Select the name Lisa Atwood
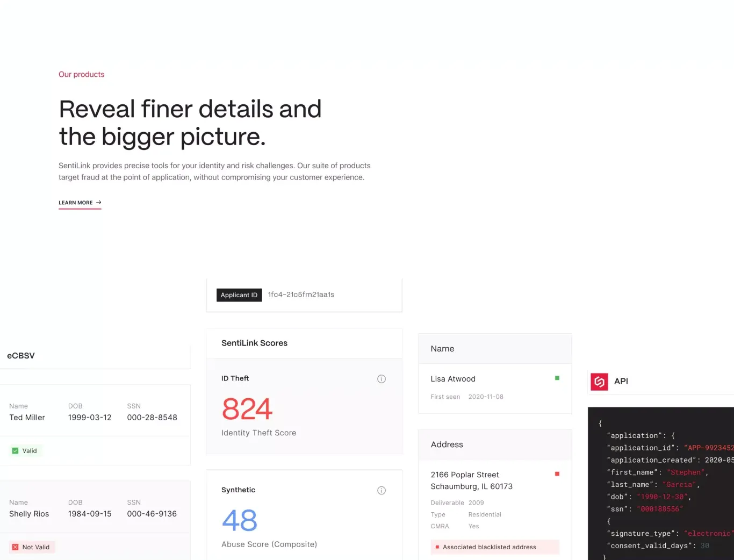This screenshot has height=560, width=734. (x=453, y=379)
